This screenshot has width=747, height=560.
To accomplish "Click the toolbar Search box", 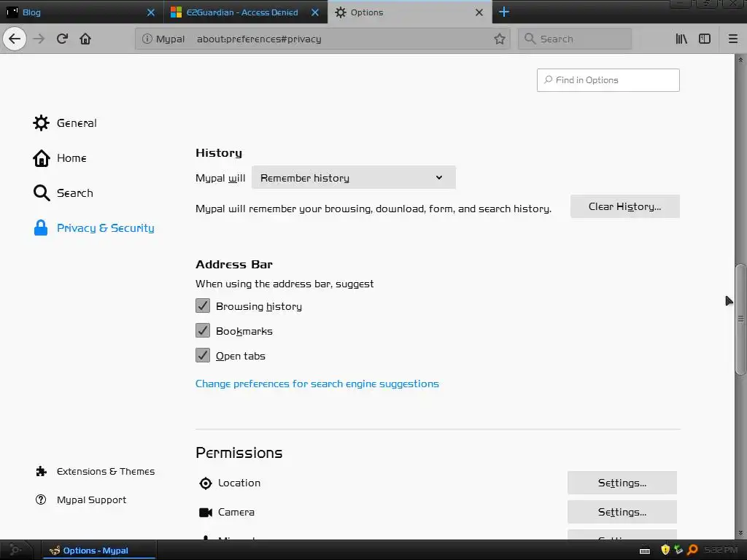I will [x=575, y=39].
